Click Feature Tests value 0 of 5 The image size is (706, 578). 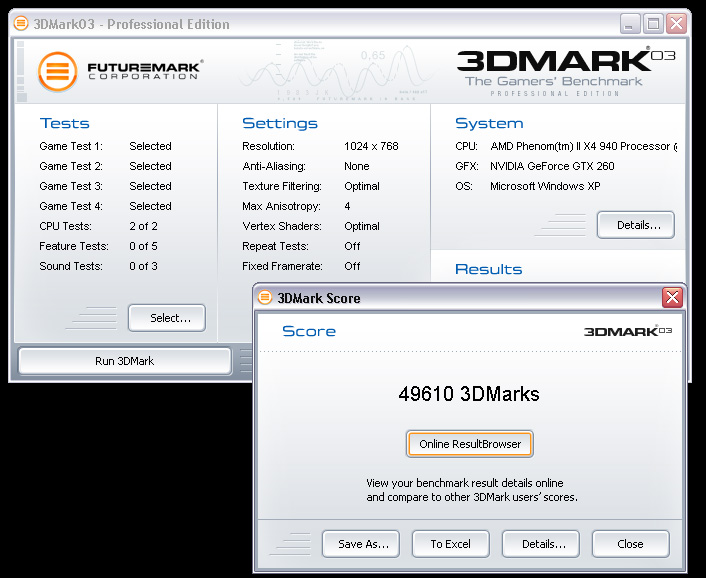[x=143, y=246]
